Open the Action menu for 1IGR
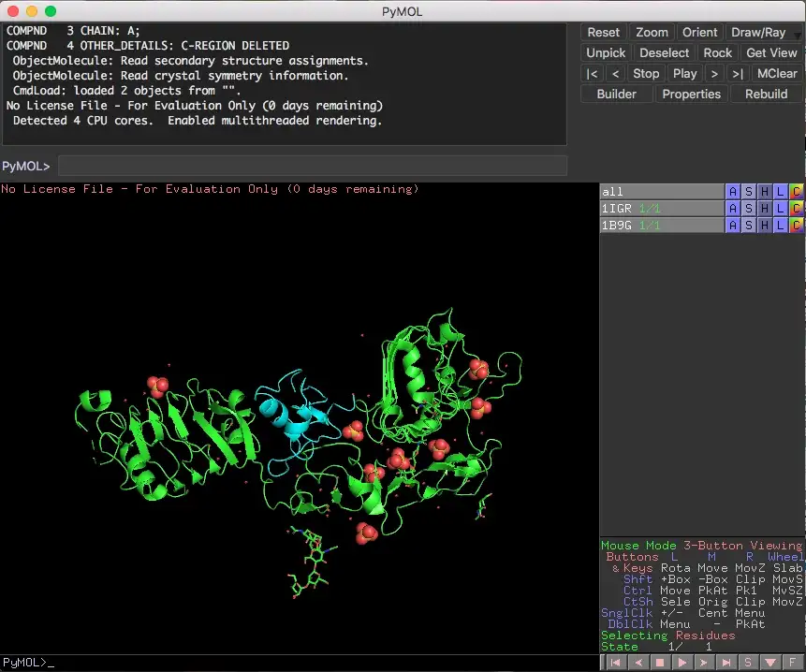806x672 pixels. 735,208
